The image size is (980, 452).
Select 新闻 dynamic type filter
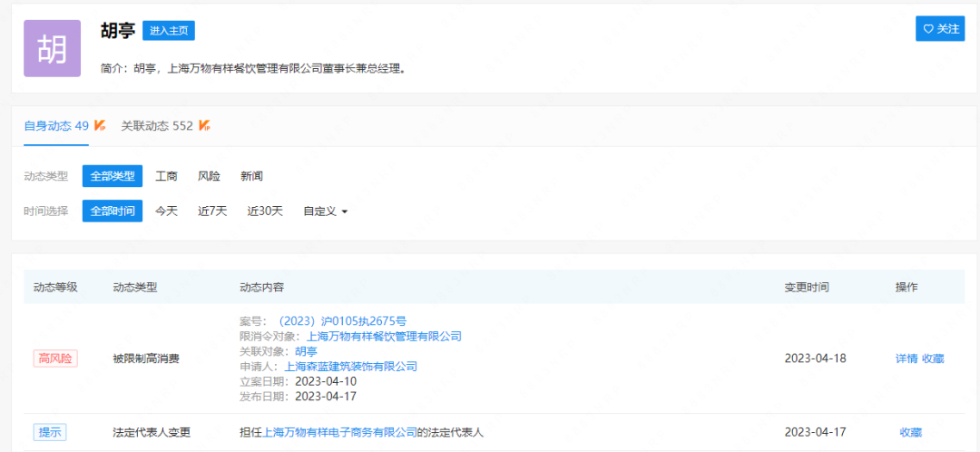[x=252, y=176]
